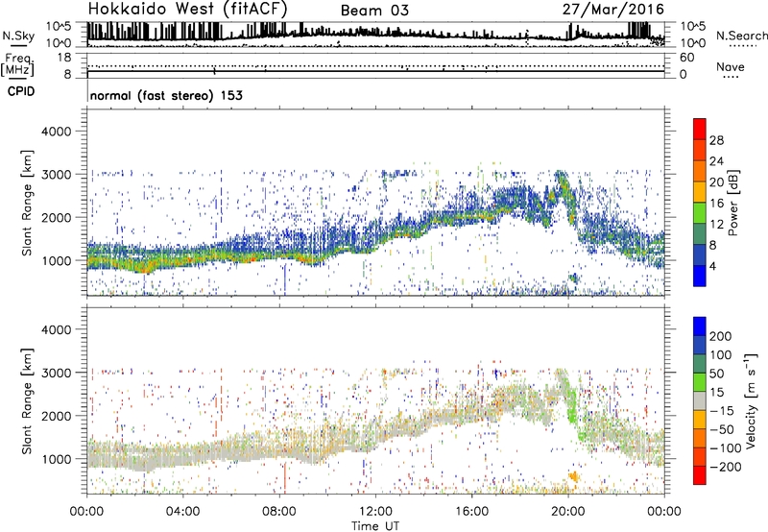Click the date "27/Mar/2016"

tap(612, 10)
